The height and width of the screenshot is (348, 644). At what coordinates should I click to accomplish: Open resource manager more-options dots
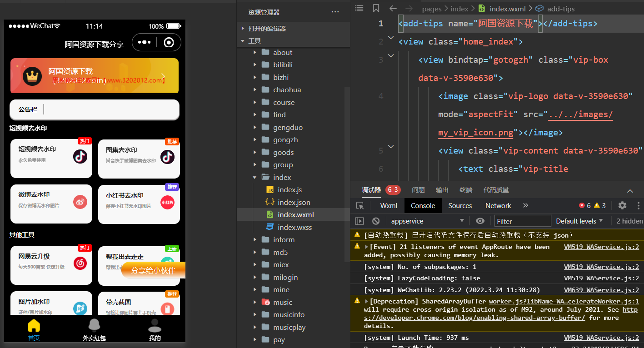tap(335, 12)
